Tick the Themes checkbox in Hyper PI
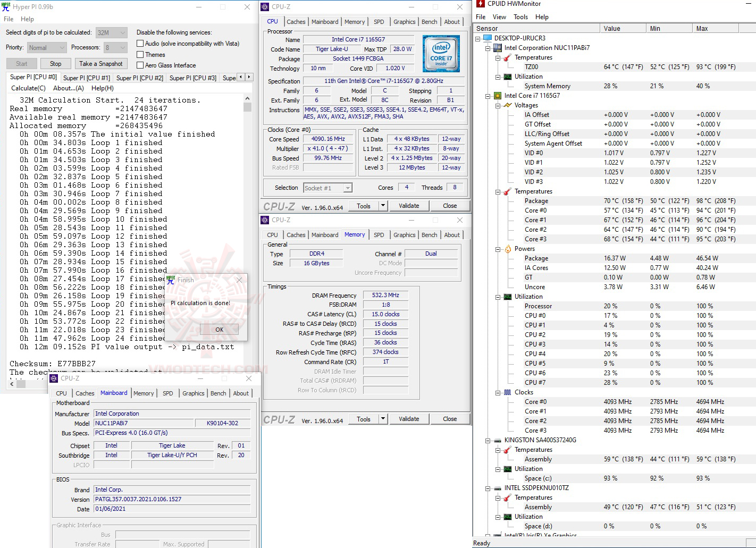The height and width of the screenshot is (548, 756). (140, 54)
